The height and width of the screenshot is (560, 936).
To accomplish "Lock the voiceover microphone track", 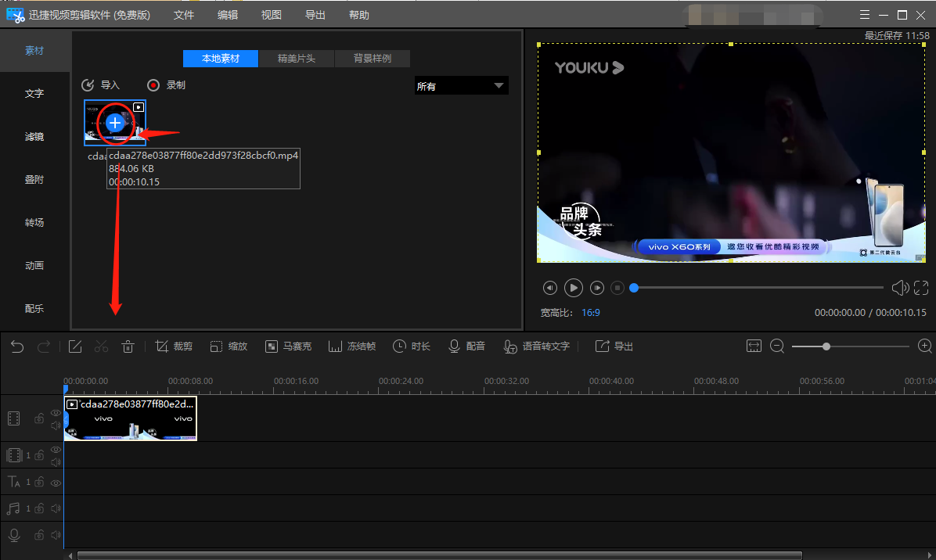I will [39, 535].
